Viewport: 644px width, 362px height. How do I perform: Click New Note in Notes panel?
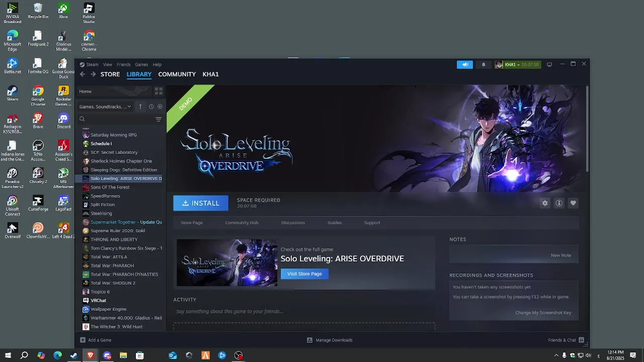pyautogui.click(x=561, y=255)
